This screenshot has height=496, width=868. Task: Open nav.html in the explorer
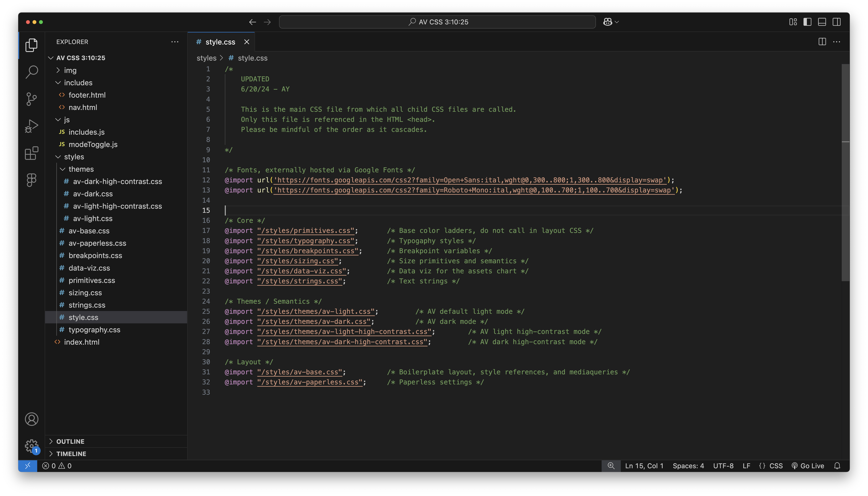[116, 107]
